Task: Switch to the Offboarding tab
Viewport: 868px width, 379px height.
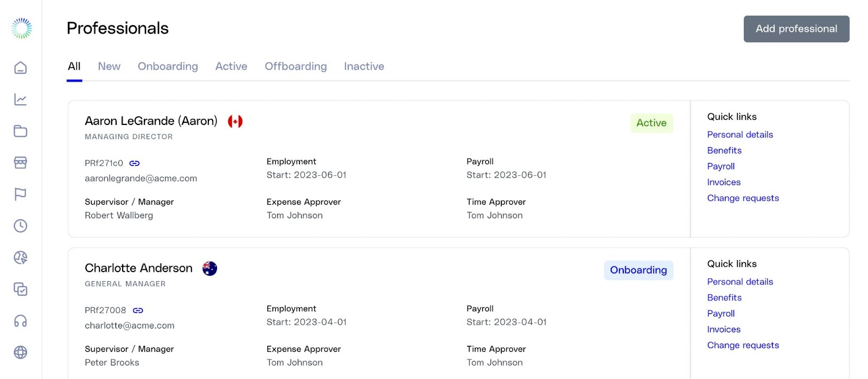Action: [296, 66]
